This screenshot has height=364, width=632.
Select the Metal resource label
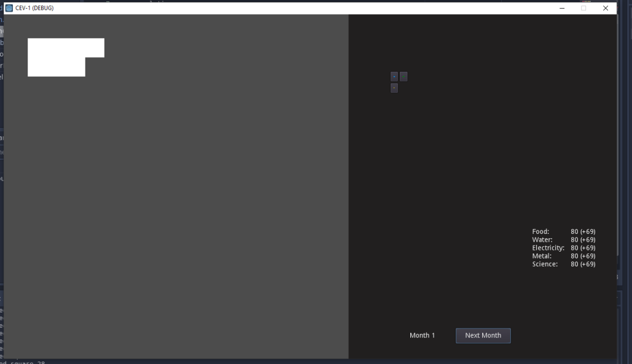point(542,256)
